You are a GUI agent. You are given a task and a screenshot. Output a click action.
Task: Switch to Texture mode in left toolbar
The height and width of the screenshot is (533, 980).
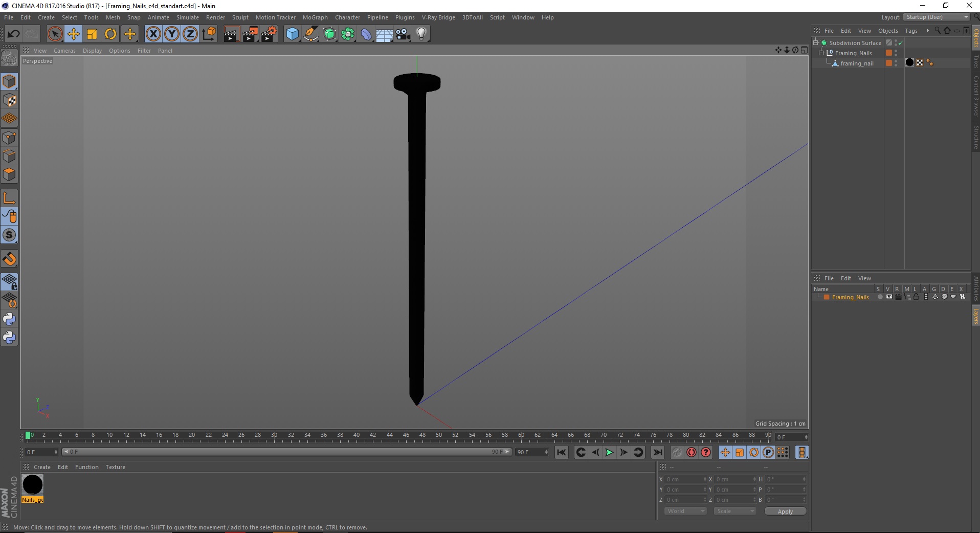pos(9,100)
